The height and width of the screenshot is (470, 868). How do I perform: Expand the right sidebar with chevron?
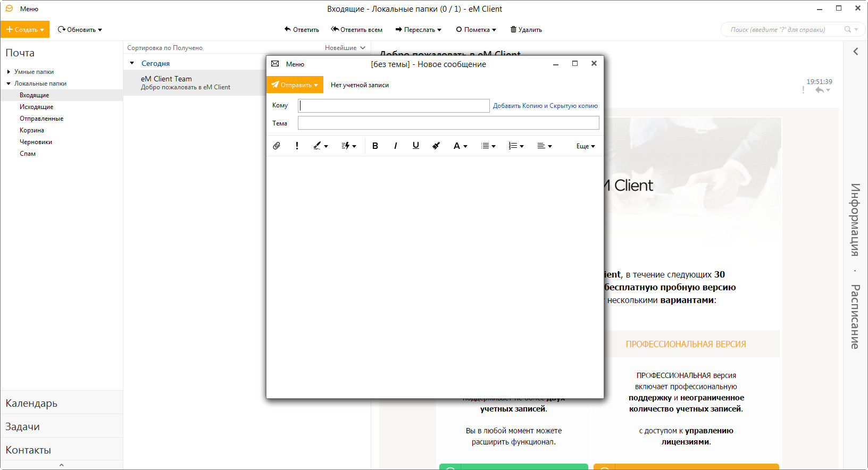(x=856, y=52)
